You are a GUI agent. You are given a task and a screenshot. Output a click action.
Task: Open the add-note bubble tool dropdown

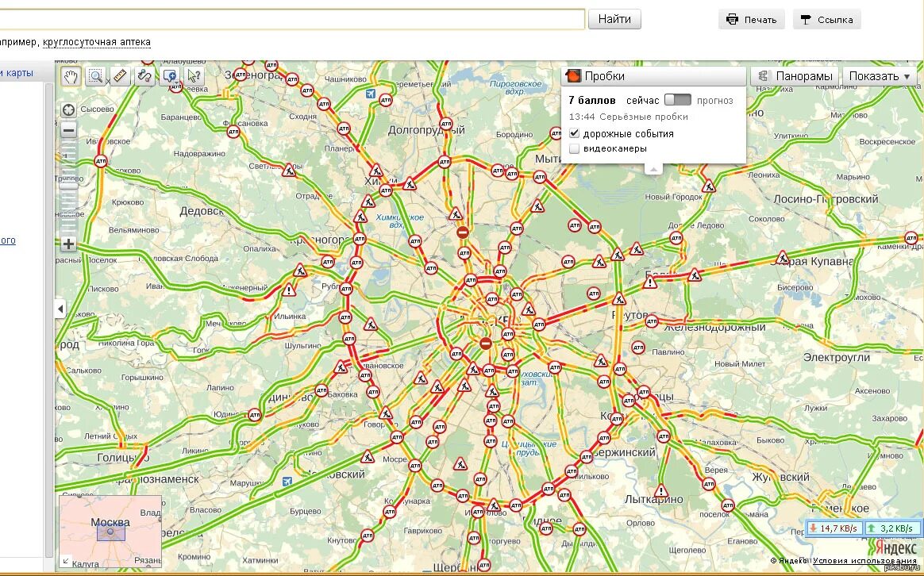(170, 76)
